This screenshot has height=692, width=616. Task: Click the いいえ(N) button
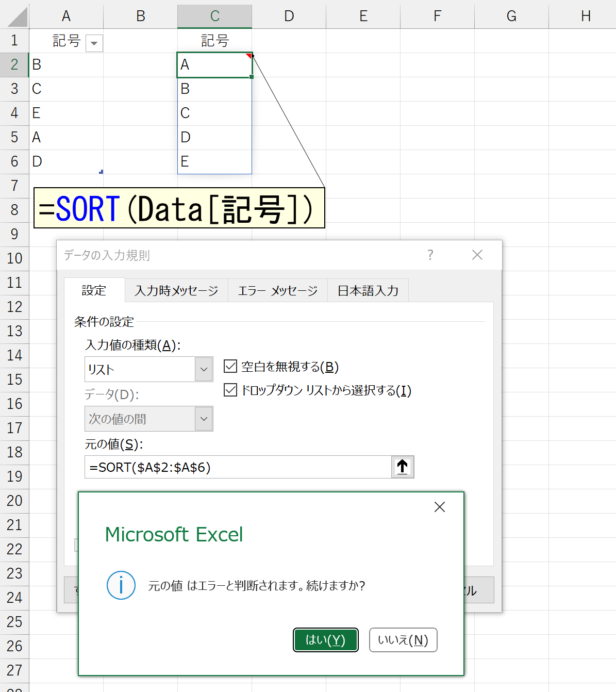[403, 640]
